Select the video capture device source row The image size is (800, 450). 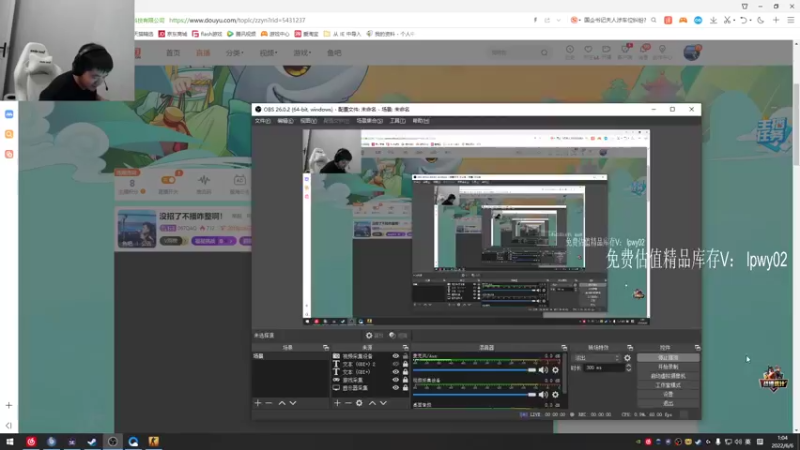[x=370, y=356]
